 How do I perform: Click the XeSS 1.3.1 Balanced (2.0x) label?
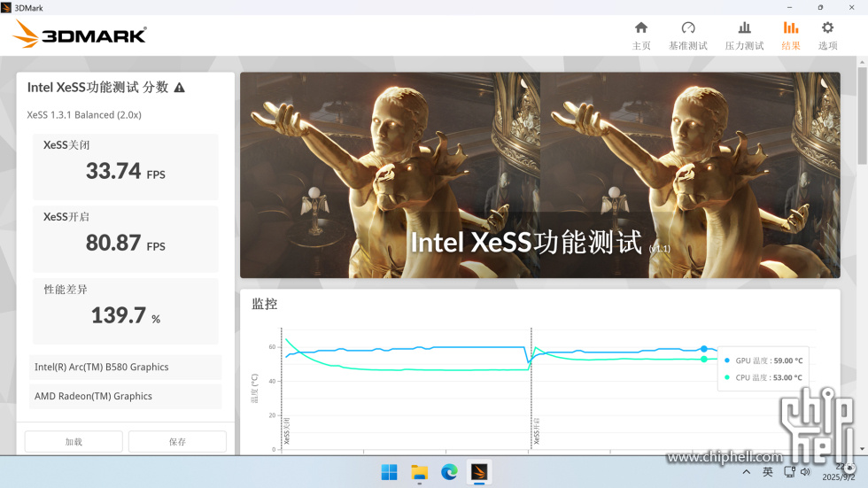(84, 115)
